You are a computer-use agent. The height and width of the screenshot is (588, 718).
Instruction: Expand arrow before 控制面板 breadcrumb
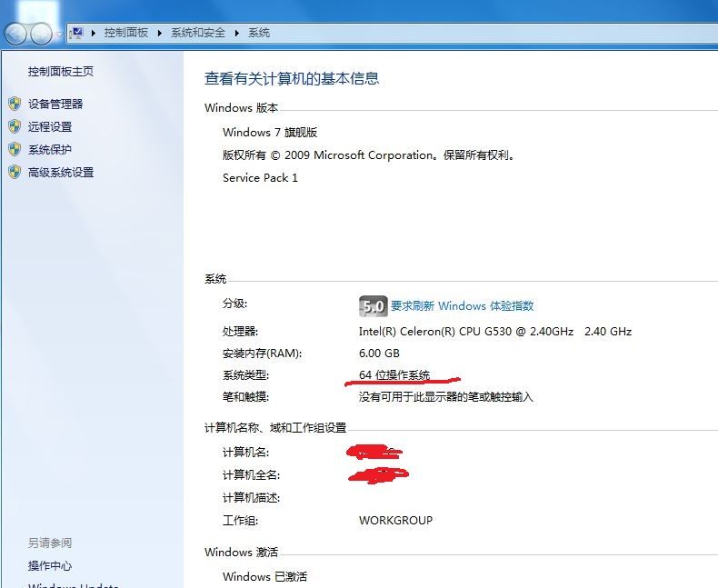[x=94, y=33]
